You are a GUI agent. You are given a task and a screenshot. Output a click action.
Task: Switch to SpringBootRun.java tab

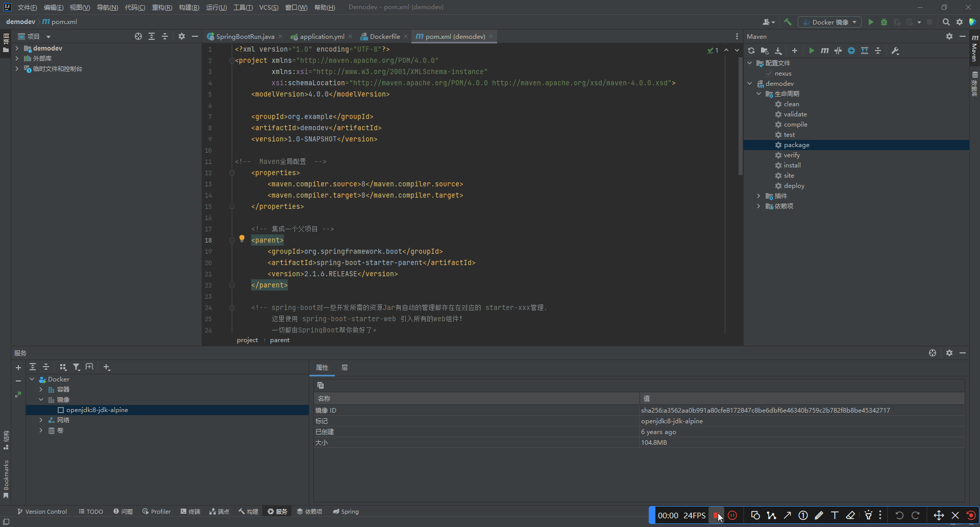point(245,36)
